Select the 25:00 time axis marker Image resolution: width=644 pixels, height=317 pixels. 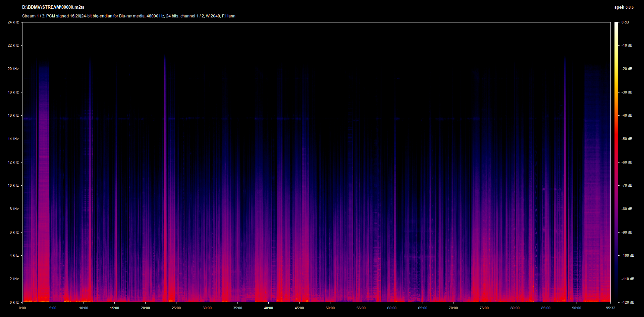176,308
